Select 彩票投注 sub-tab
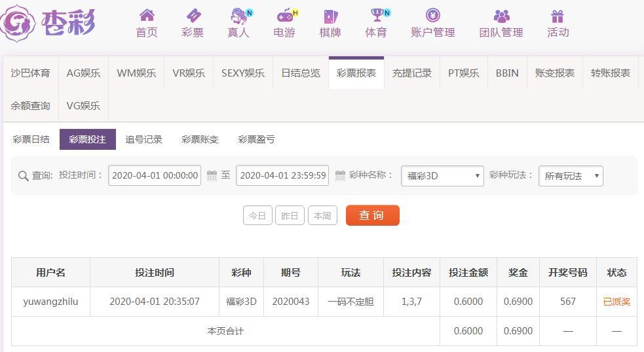Screen dimensions: 644x352 pos(88,139)
